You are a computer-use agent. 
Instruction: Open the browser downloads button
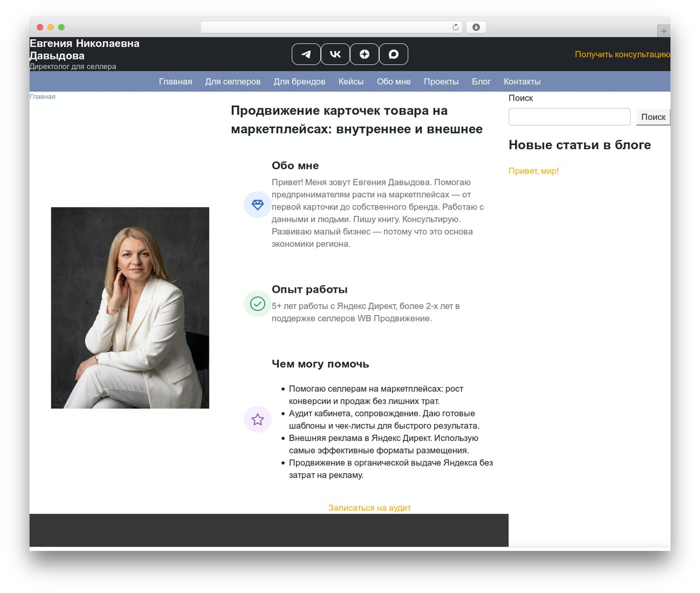point(476,27)
